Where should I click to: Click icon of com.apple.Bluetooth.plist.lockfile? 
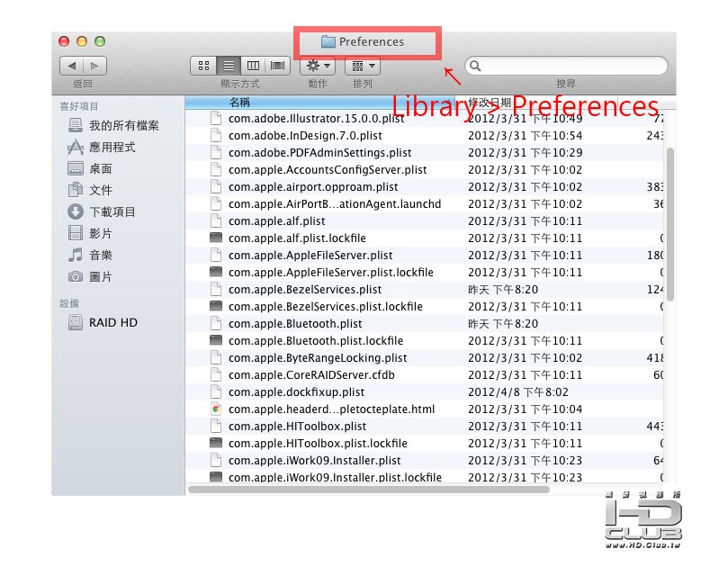[x=216, y=340]
